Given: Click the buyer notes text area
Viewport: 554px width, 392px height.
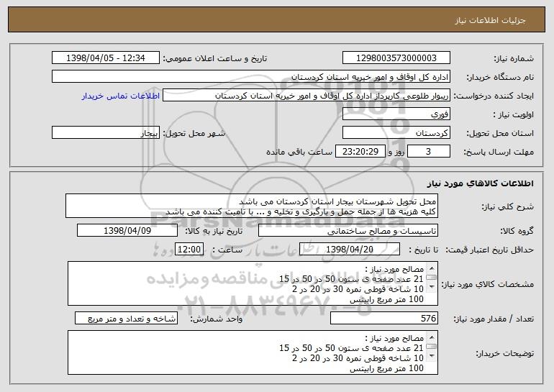Looking at the screenshot, I should (x=253, y=352).
